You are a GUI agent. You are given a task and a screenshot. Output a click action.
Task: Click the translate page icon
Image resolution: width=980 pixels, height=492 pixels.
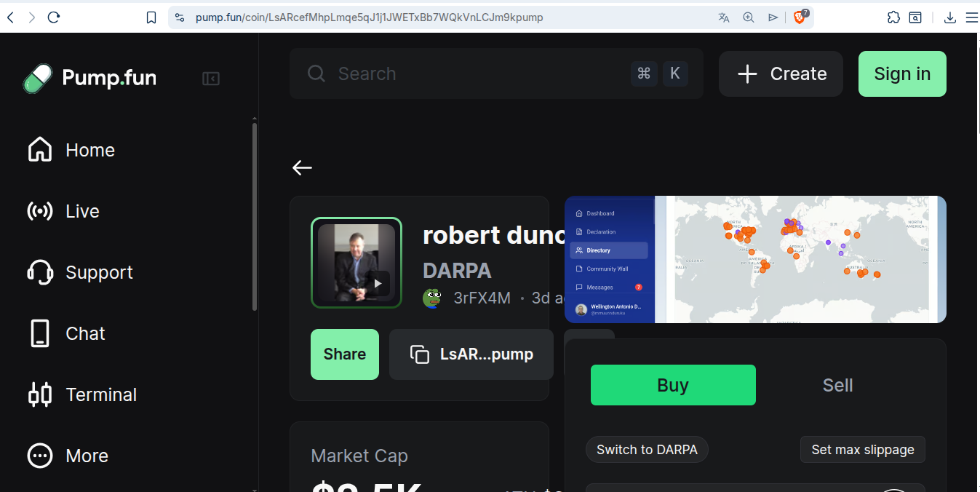[724, 17]
